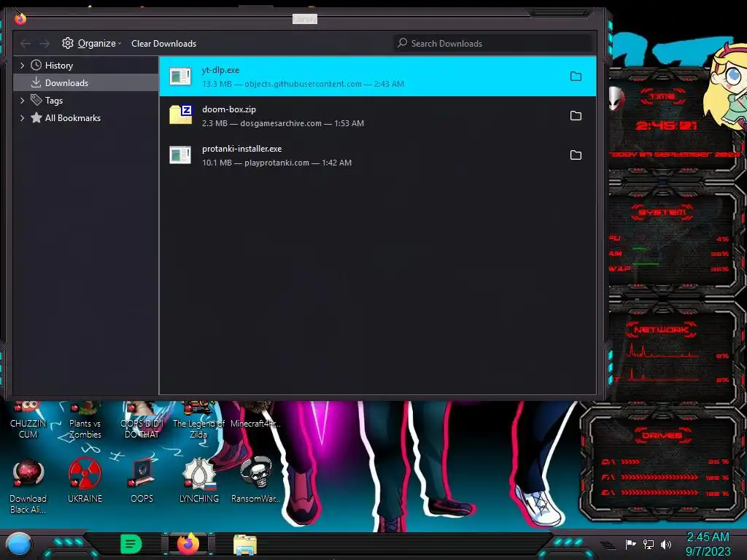Expand the All Bookmarks tree node
Viewport: 747px width, 560px height.
tap(22, 118)
